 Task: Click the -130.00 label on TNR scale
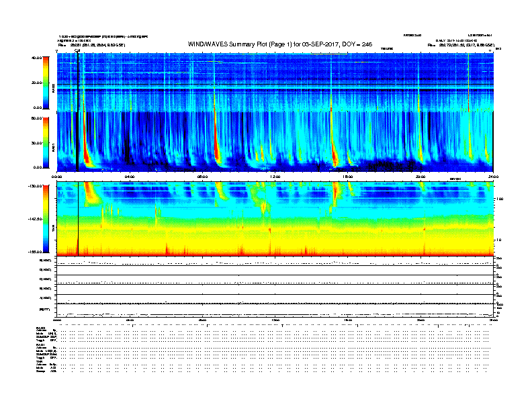(x=35, y=186)
